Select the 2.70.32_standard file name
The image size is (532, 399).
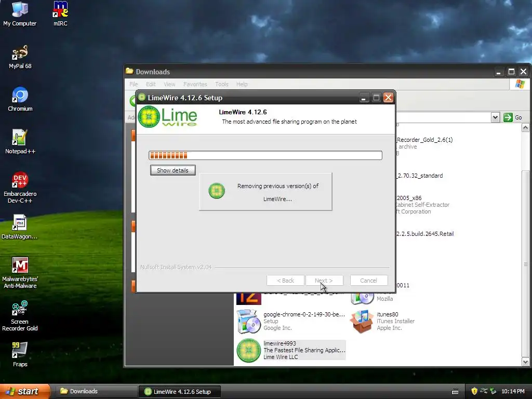pyautogui.click(x=420, y=176)
